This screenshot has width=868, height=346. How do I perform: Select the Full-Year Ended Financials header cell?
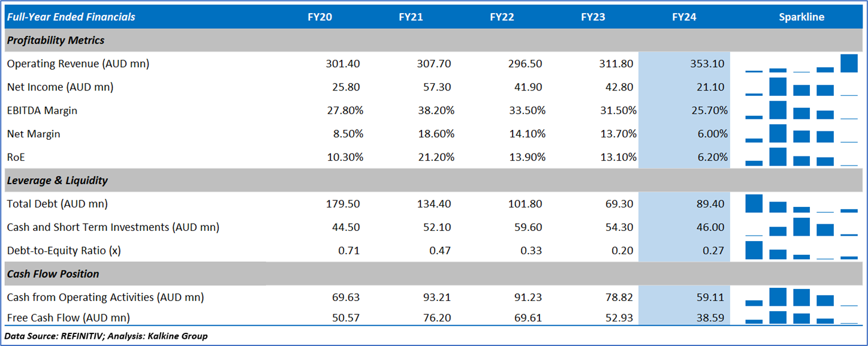pos(71,17)
